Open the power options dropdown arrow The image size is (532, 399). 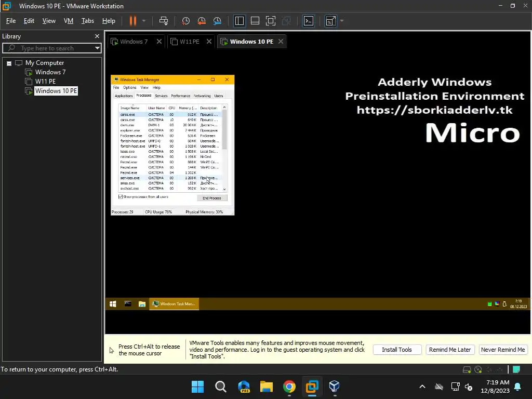[x=144, y=21]
